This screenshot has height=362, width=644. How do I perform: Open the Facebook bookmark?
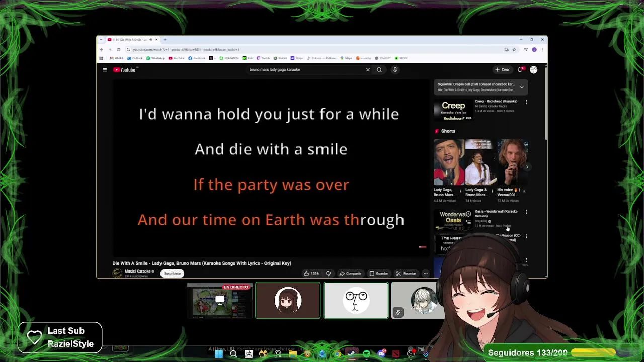(x=197, y=58)
